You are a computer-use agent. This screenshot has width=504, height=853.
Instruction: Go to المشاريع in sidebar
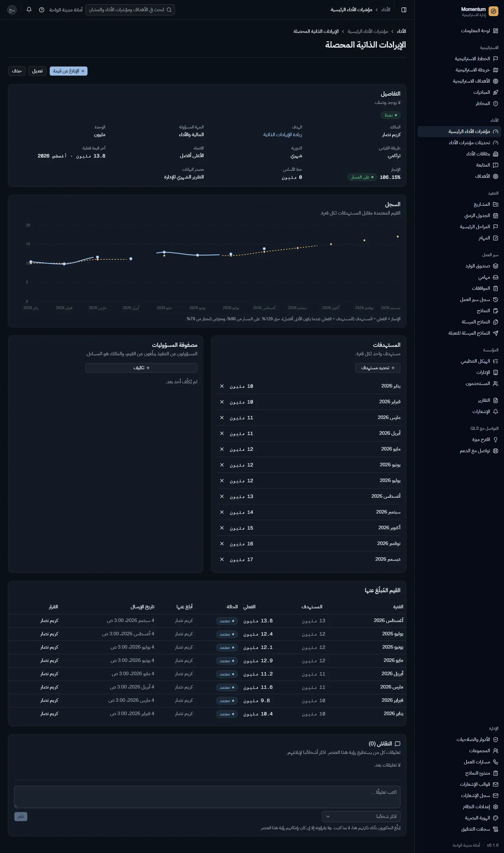(x=459, y=204)
